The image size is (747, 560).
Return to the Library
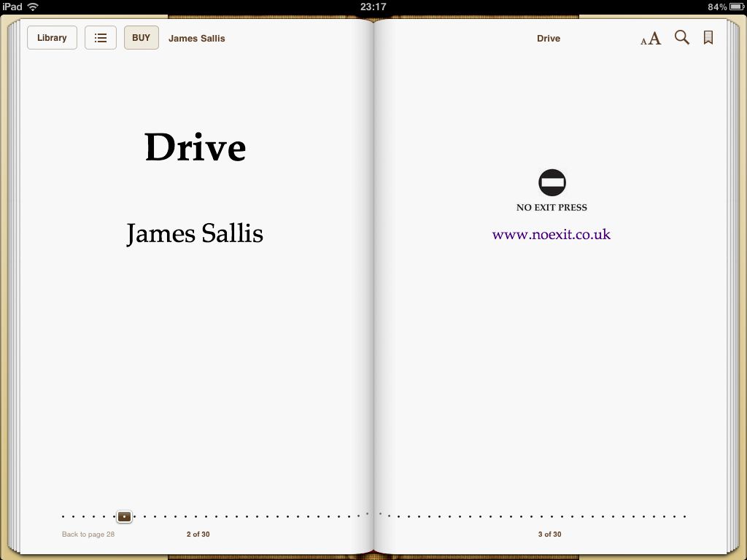[x=52, y=38]
